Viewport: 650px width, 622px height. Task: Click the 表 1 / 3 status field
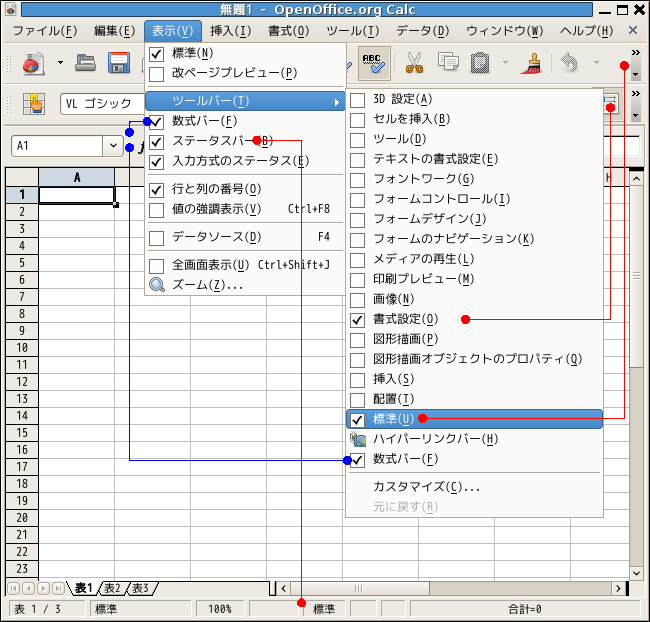point(46,609)
